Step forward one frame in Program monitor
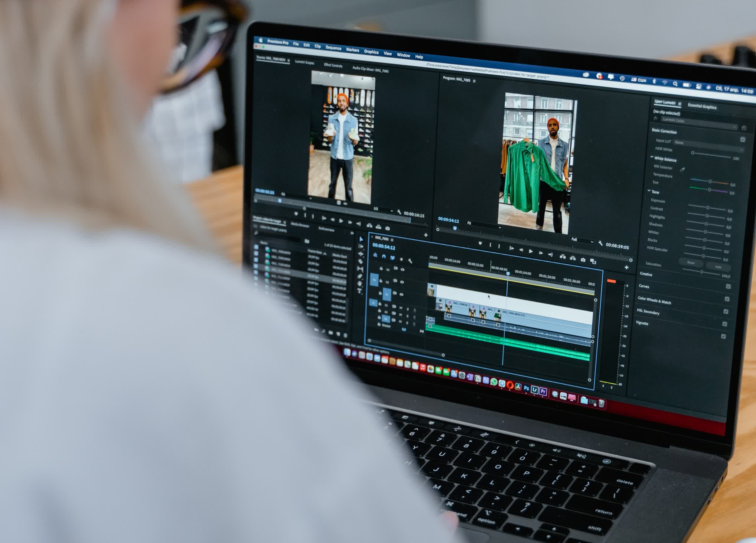756x543 pixels. (x=541, y=253)
